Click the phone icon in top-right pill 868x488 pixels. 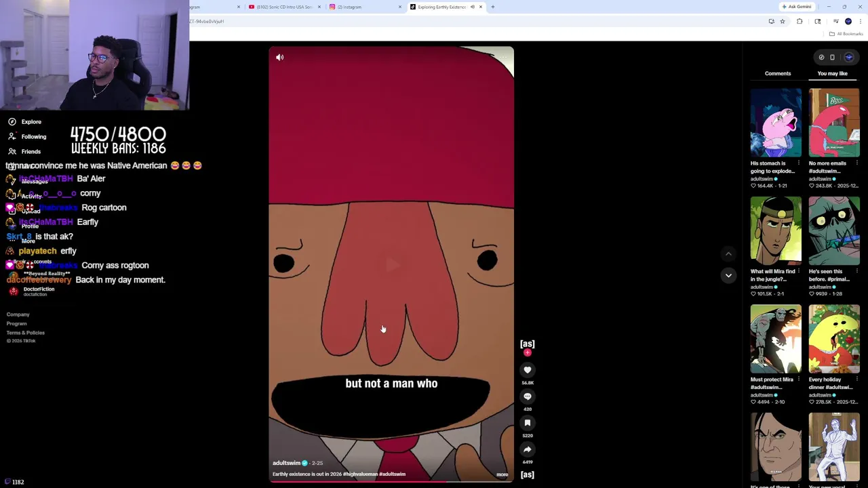pyautogui.click(x=832, y=58)
